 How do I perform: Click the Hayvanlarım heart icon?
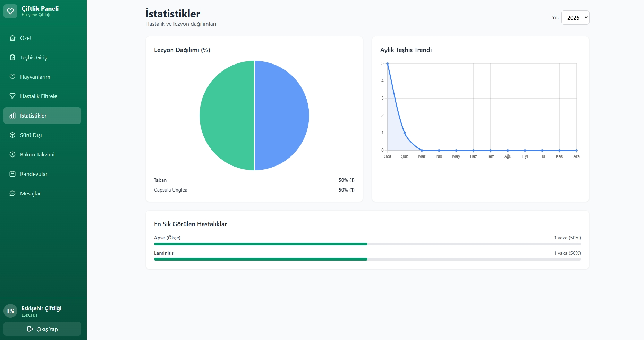tap(12, 77)
